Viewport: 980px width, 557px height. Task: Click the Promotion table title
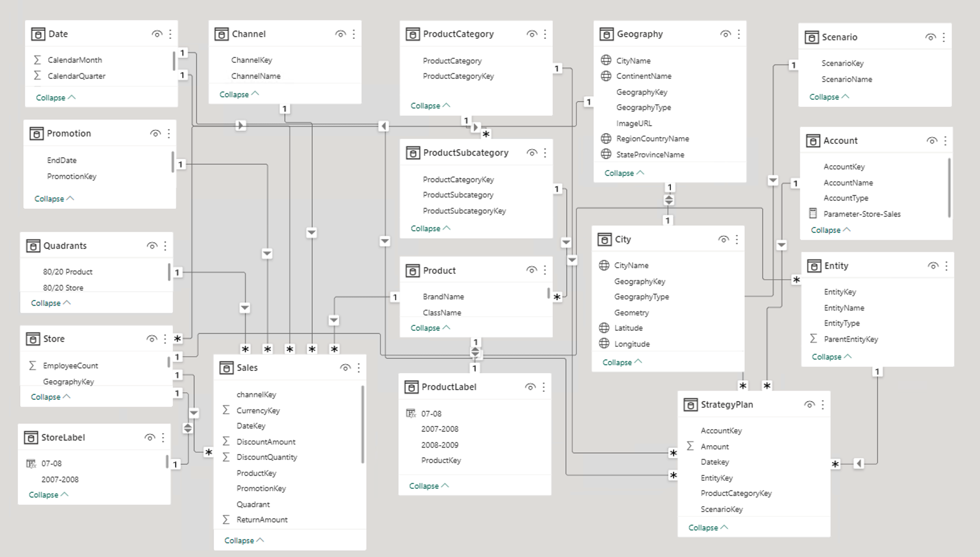tap(69, 133)
